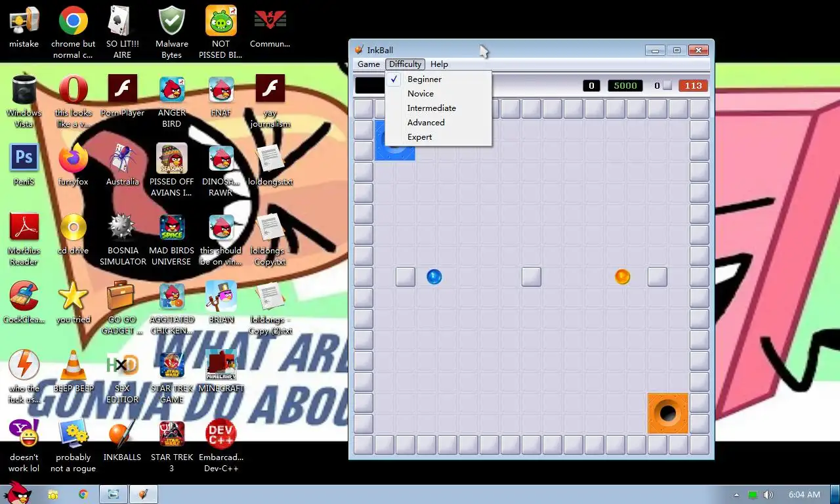Choose Expert difficulty
Viewport: 840px width, 504px height.
(438, 137)
